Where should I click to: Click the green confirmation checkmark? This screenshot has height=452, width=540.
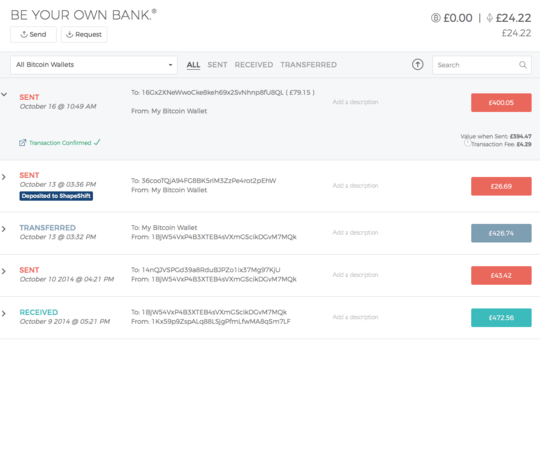tap(97, 142)
